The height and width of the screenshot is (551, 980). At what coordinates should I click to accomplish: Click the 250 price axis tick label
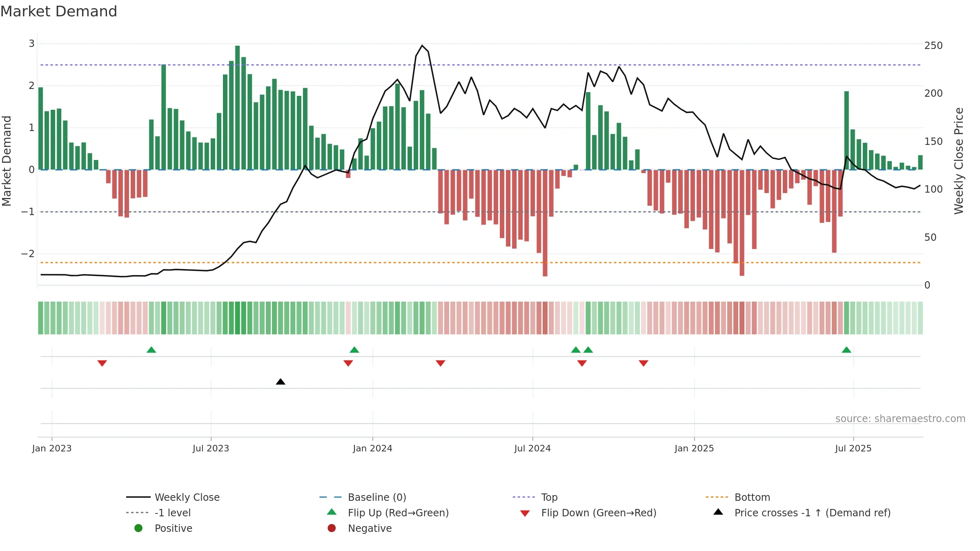(933, 46)
